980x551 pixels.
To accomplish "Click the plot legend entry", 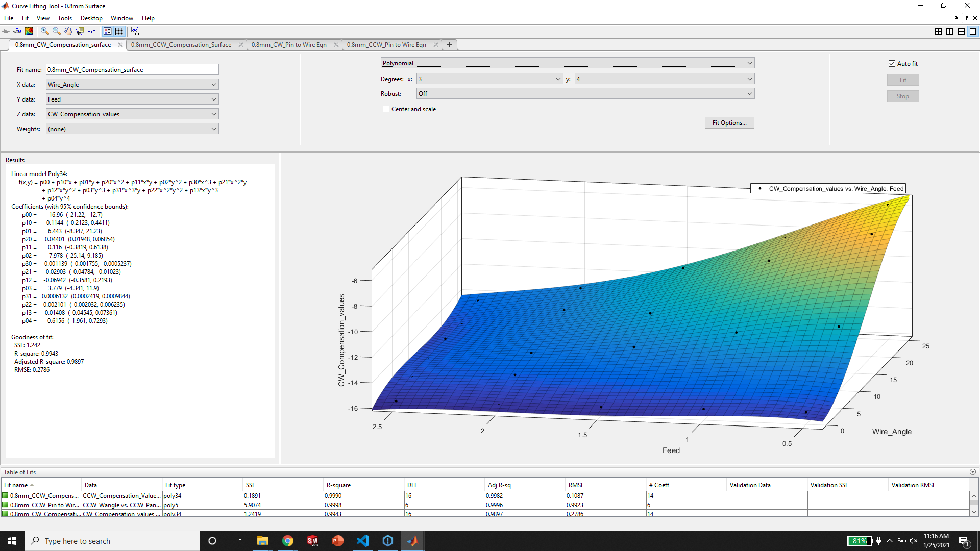I will pos(828,189).
